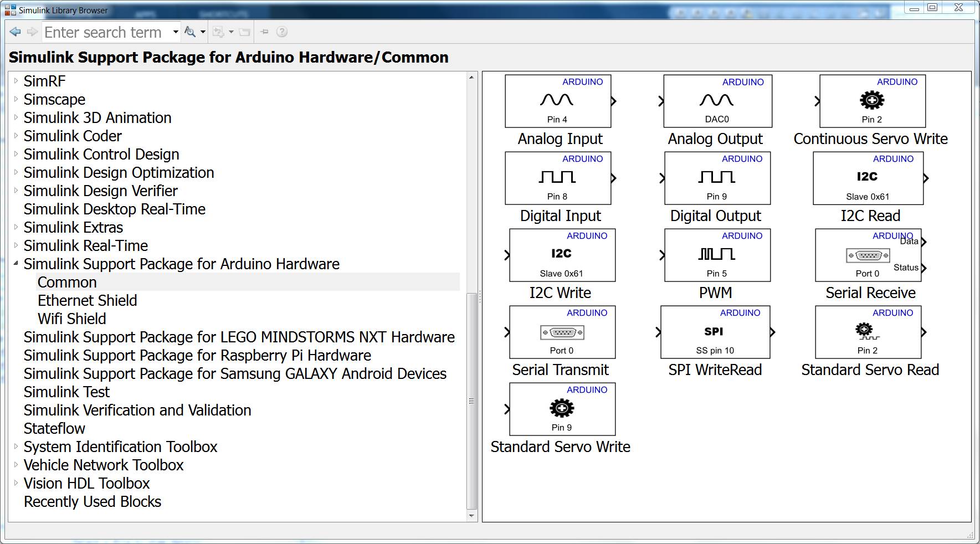980x544 pixels.
Task: Click the open library folder icon
Action: [244, 32]
